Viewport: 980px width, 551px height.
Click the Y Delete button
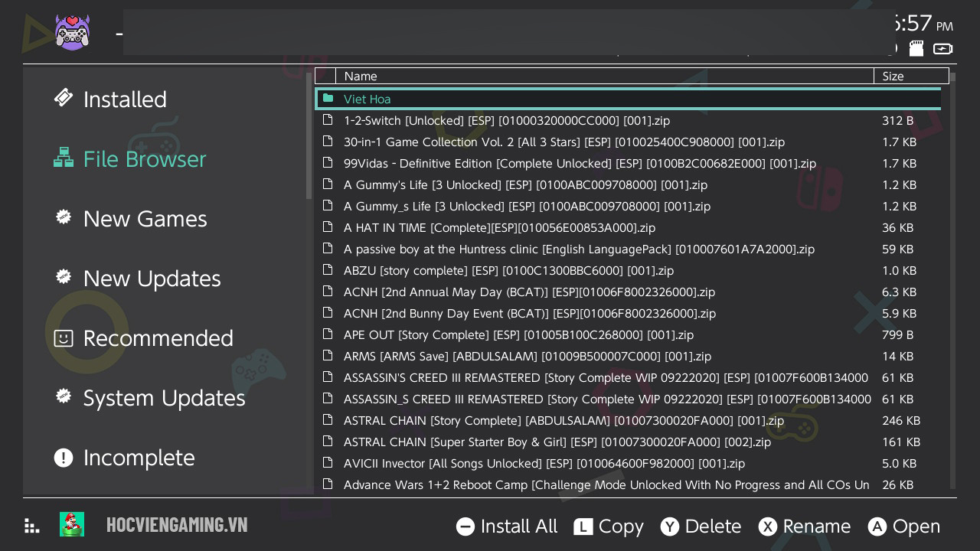(x=701, y=527)
